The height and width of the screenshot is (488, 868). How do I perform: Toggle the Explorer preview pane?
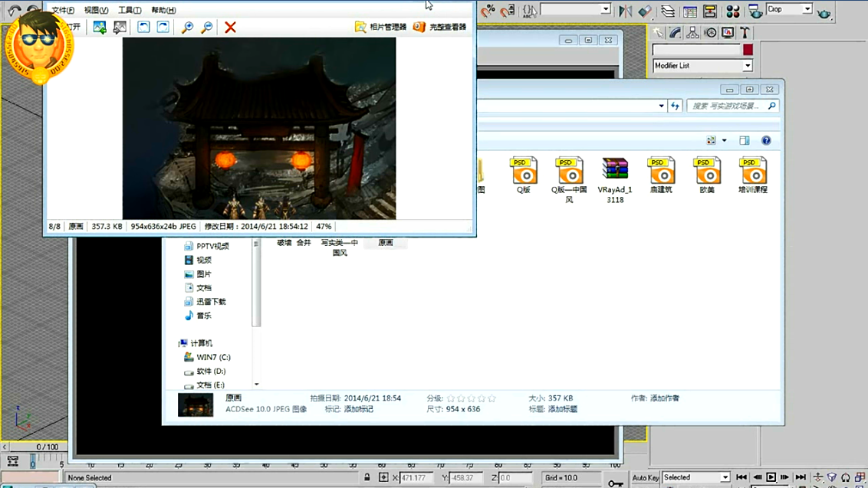point(745,140)
